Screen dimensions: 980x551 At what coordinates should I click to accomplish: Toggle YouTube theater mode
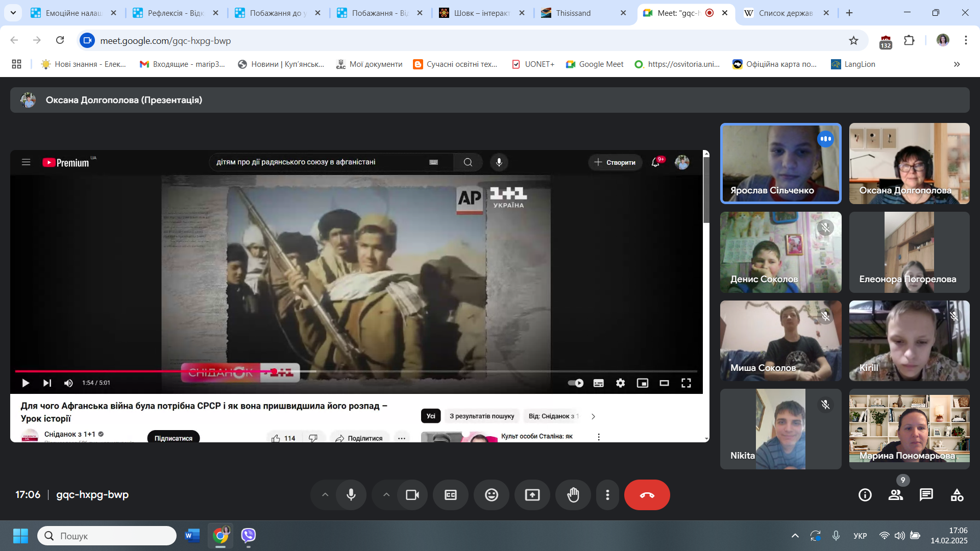[x=665, y=383]
